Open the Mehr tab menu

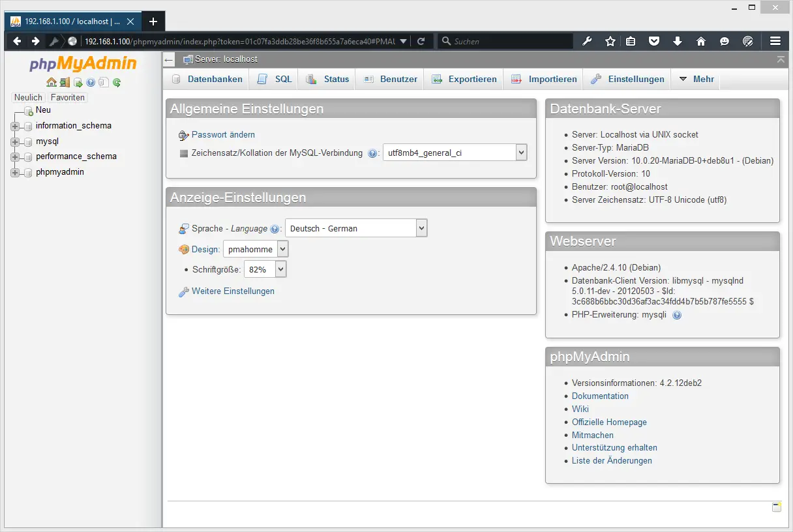point(696,79)
